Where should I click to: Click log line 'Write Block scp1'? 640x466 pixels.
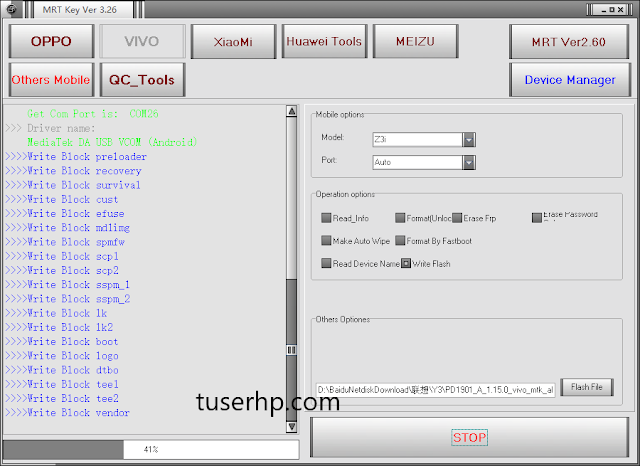click(62, 257)
